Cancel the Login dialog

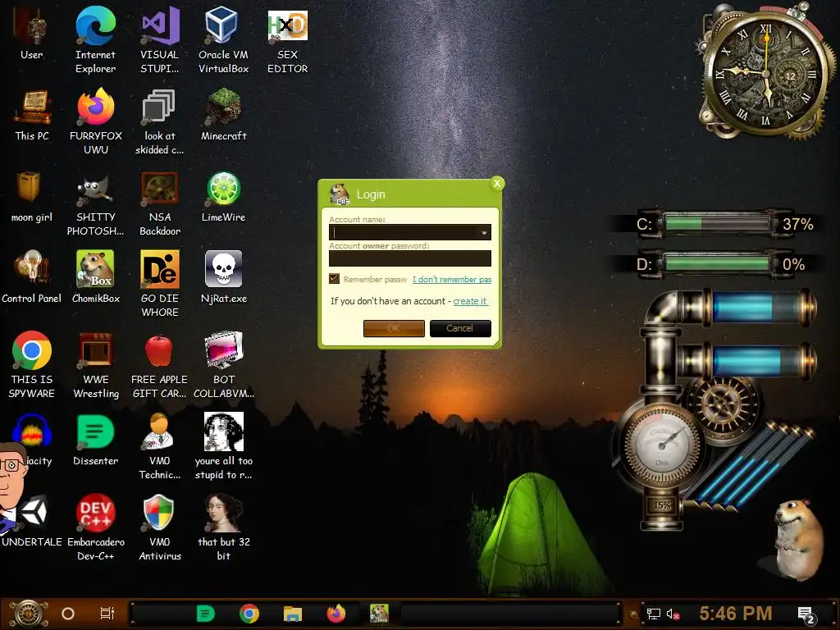(460, 328)
